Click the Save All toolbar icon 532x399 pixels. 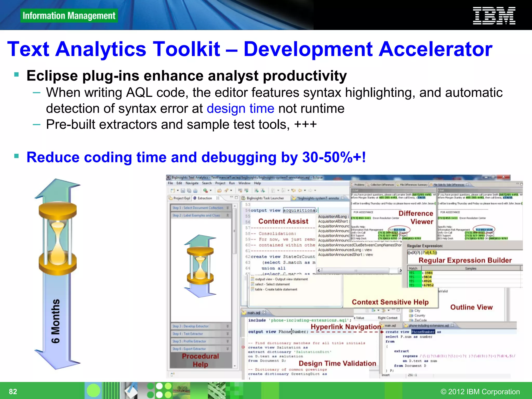pyautogui.click(x=189, y=190)
